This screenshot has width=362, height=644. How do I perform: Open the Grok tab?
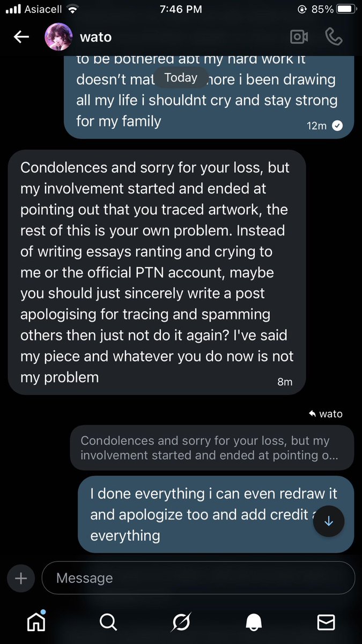tap(181, 622)
